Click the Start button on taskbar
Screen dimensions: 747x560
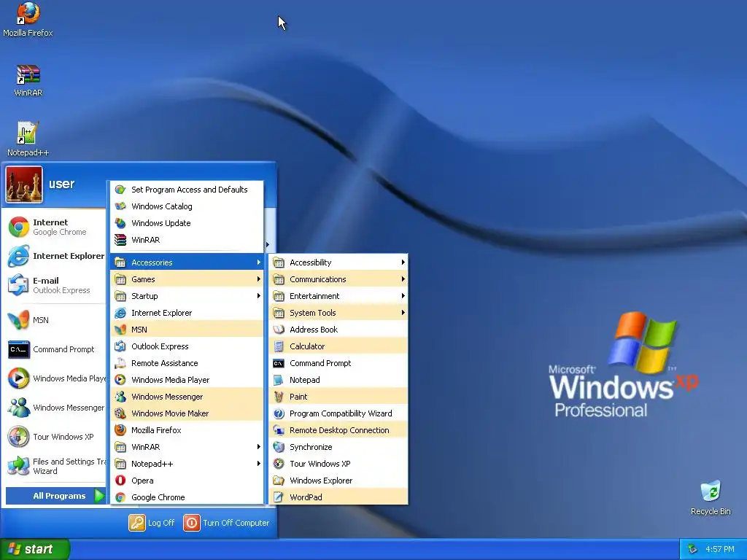pos(34,549)
